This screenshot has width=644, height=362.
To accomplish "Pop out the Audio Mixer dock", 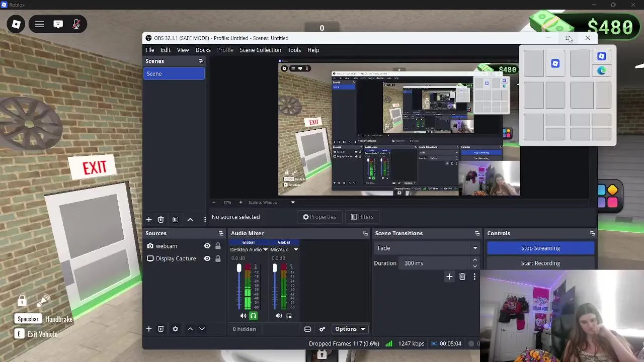I will tap(365, 233).
